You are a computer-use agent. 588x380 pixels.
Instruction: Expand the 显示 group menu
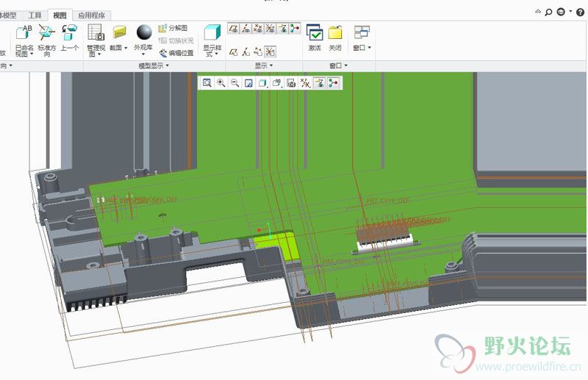coord(264,65)
